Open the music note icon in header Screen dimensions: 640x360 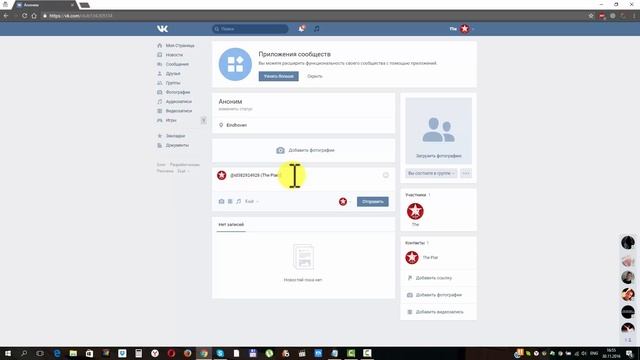pyautogui.click(x=317, y=29)
